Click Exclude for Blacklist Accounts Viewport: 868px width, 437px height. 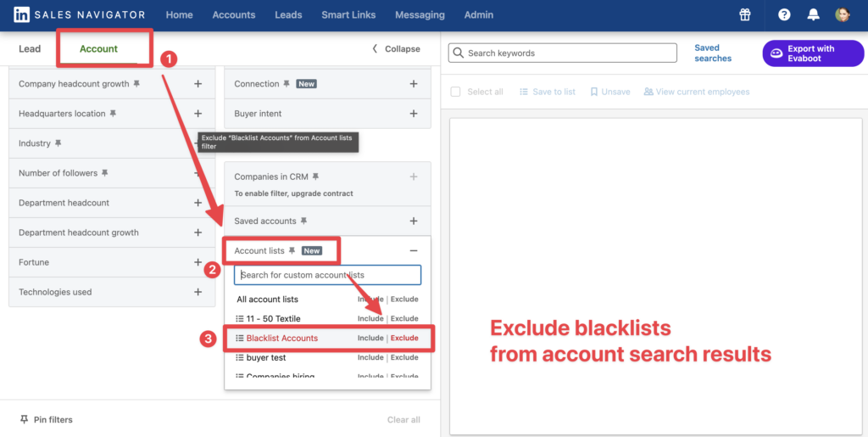(x=404, y=338)
